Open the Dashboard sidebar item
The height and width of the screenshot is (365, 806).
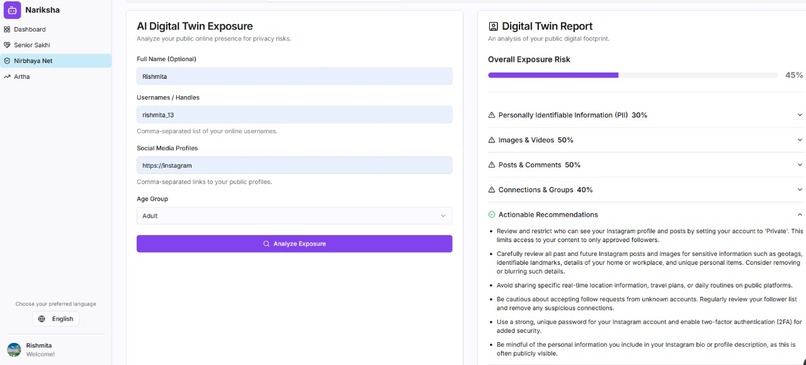pyautogui.click(x=56, y=29)
